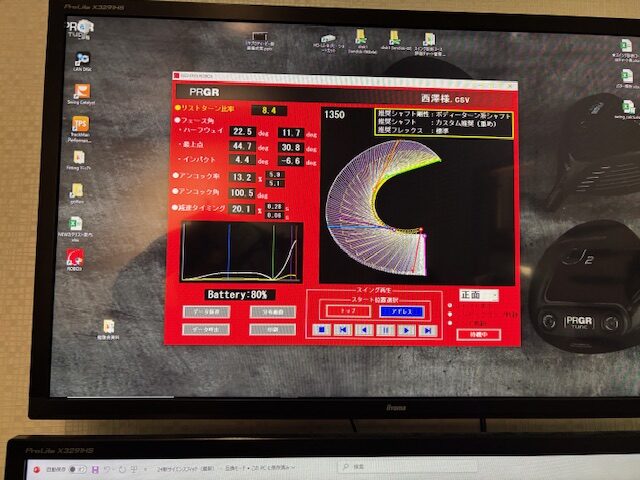Open the Swing Catalyst desktop icon
Viewport: 640px width, 480px height.
[x=82, y=94]
